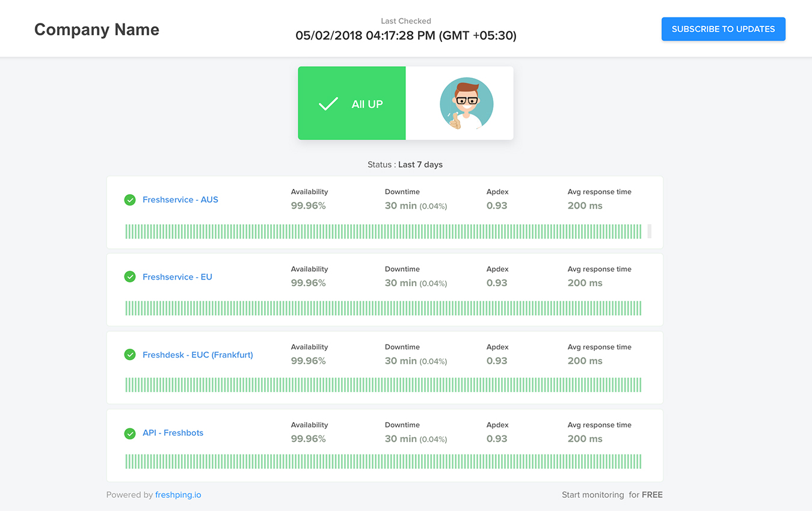The width and height of the screenshot is (812, 511).
Task: Click the 0.93 Apdex value for Freshservice - AUS
Action: [x=497, y=206]
